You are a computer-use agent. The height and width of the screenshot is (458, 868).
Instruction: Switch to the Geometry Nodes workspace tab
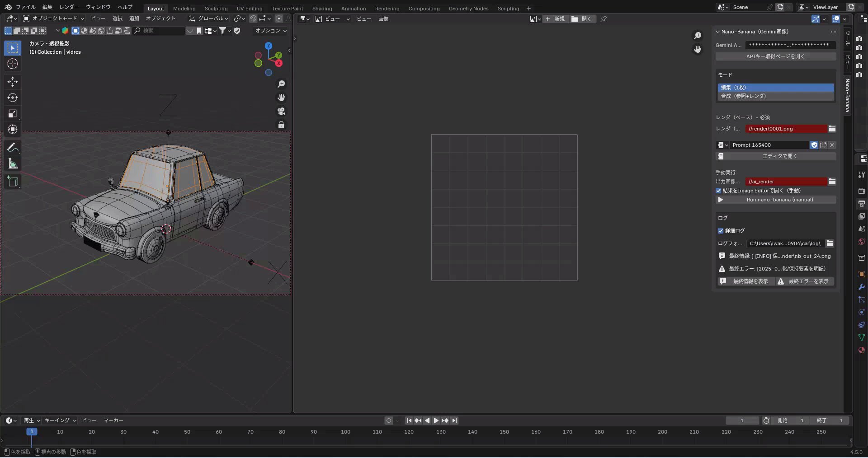pyautogui.click(x=468, y=9)
